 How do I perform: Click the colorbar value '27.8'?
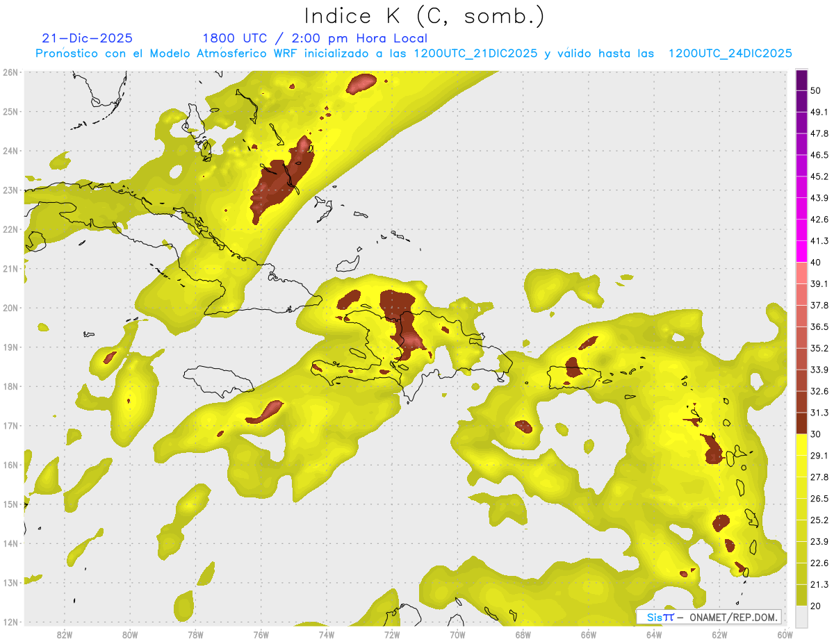tap(819, 477)
